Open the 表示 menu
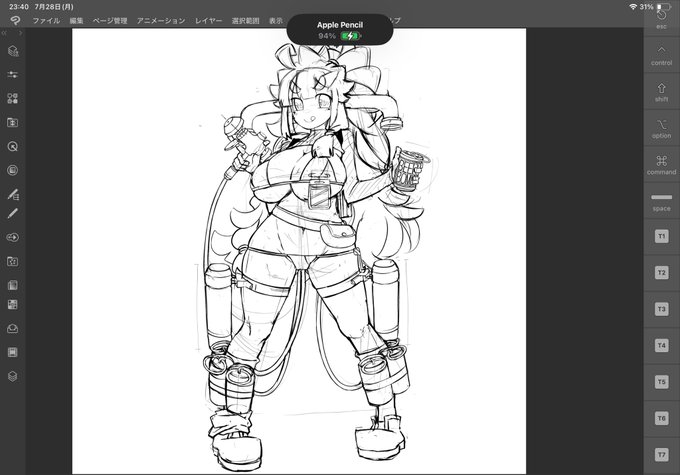 [276, 20]
